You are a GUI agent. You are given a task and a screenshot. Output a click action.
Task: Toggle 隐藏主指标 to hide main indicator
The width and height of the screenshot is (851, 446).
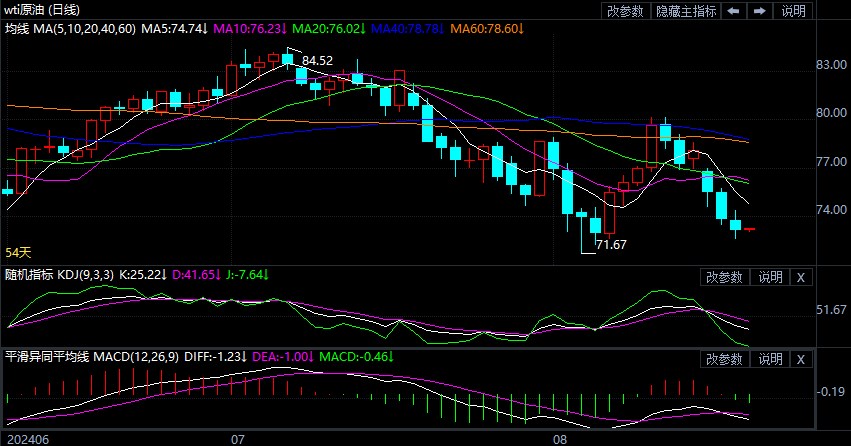(x=686, y=12)
